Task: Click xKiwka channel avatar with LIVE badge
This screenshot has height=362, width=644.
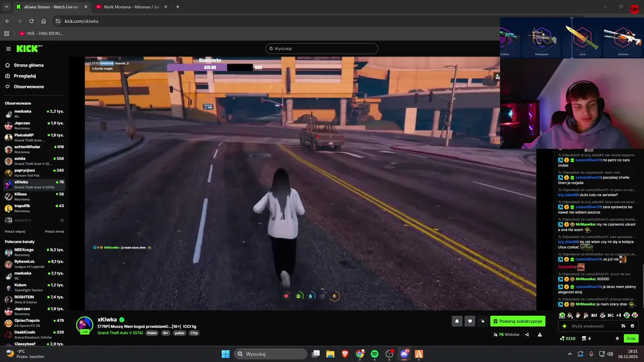Action: click(x=85, y=325)
